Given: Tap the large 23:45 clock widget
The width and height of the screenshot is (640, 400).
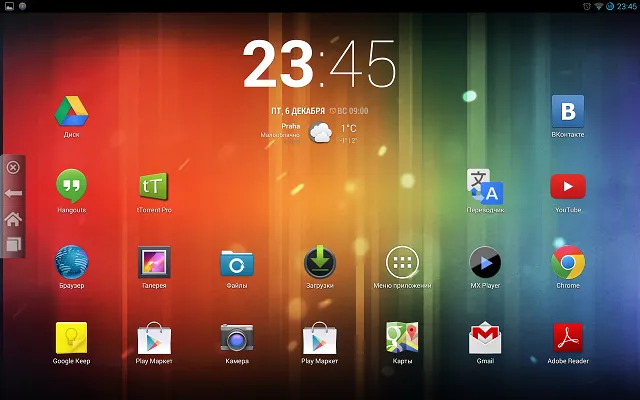Looking at the screenshot, I should pyautogui.click(x=320, y=63).
